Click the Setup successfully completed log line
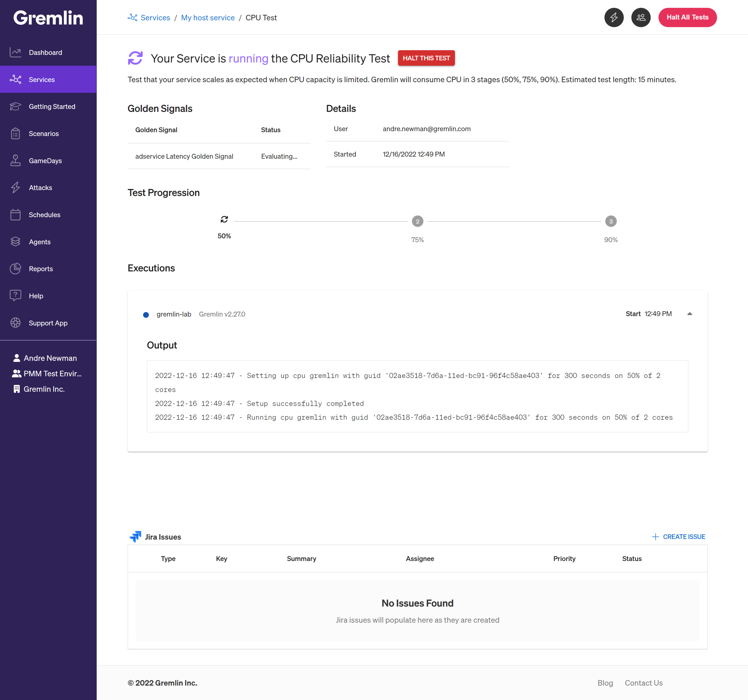This screenshot has width=748, height=700. click(x=260, y=403)
